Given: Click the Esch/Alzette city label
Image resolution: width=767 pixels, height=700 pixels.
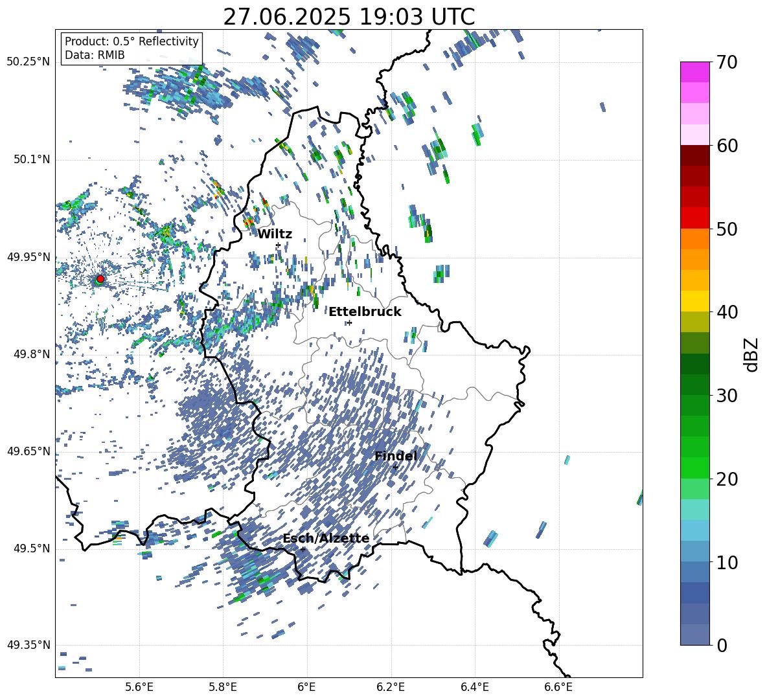Looking at the screenshot, I should (326, 538).
